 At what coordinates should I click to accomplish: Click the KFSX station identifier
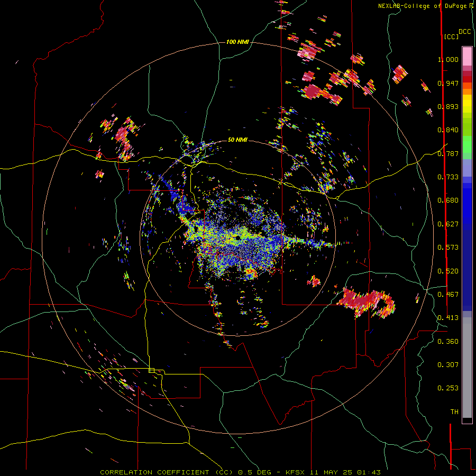295,472
